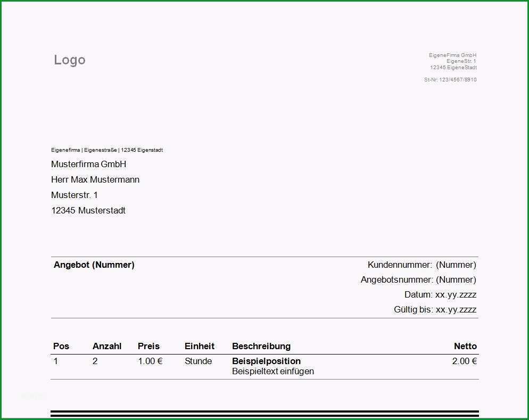
Task: Click the Angebotsnummer field
Action: [x=418, y=279]
